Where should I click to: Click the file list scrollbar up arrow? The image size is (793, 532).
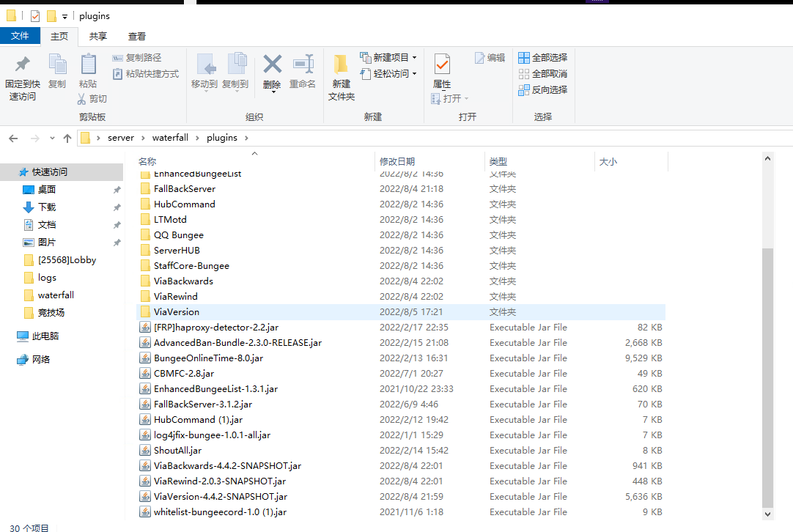[767, 158]
